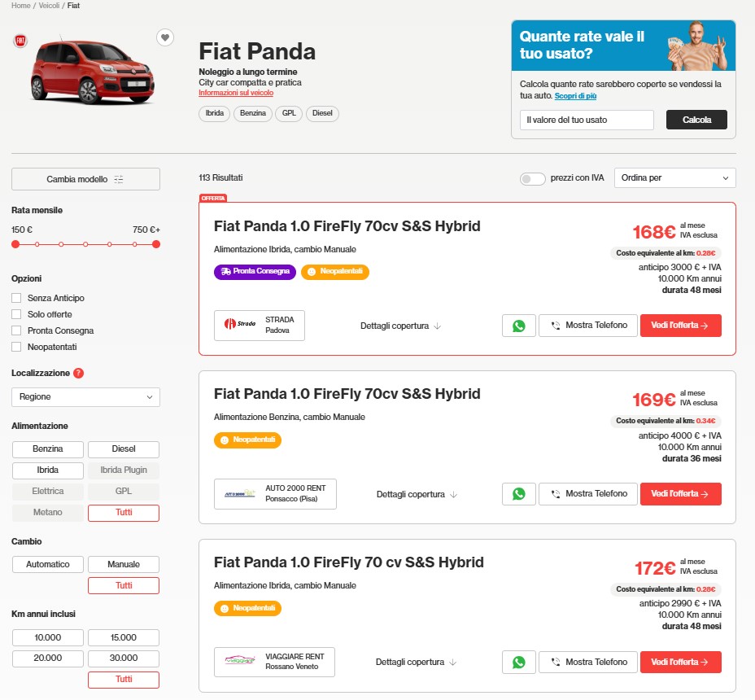The height and width of the screenshot is (700, 755).
Task: Click the STRADA dealer logo
Action: pyautogui.click(x=240, y=324)
